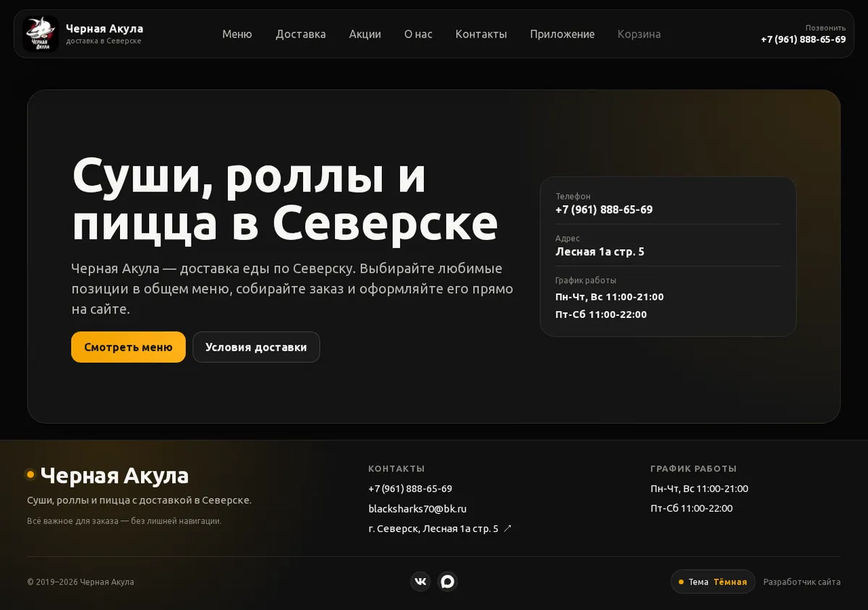Image resolution: width=868 pixels, height=610 pixels.
Task: Open the О нас navigation item
Action: (x=418, y=34)
